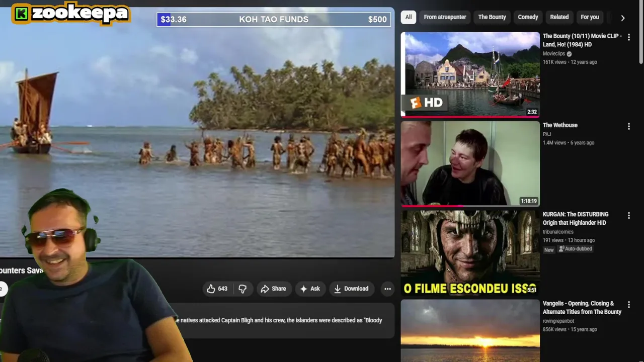644x362 pixels.
Task: Download the video
Action: click(x=351, y=289)
